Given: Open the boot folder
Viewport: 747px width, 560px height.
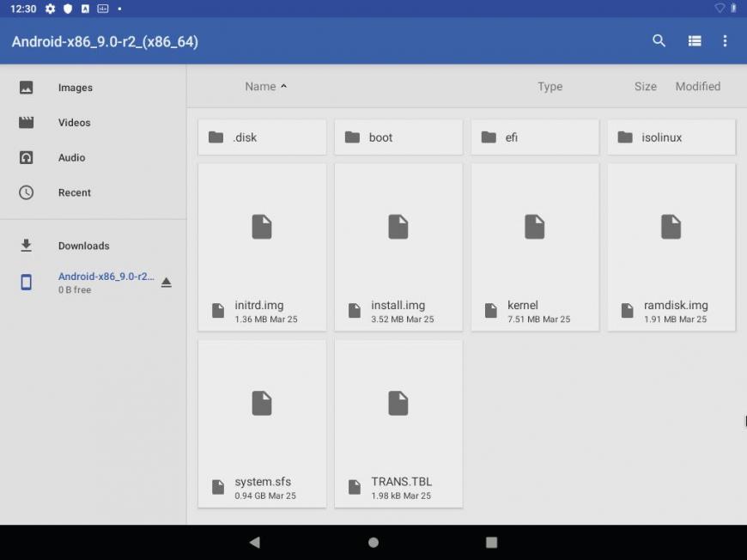Looking at the screenshot, I should 398,137.
